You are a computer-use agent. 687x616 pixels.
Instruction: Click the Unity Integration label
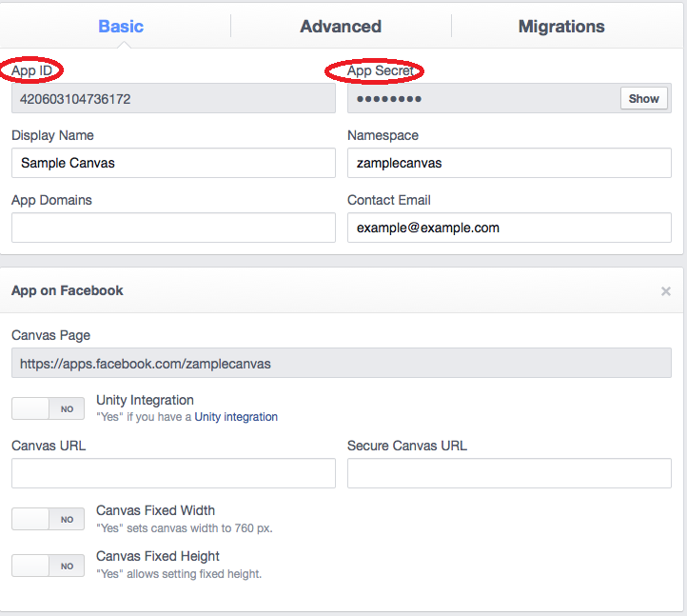145,400
